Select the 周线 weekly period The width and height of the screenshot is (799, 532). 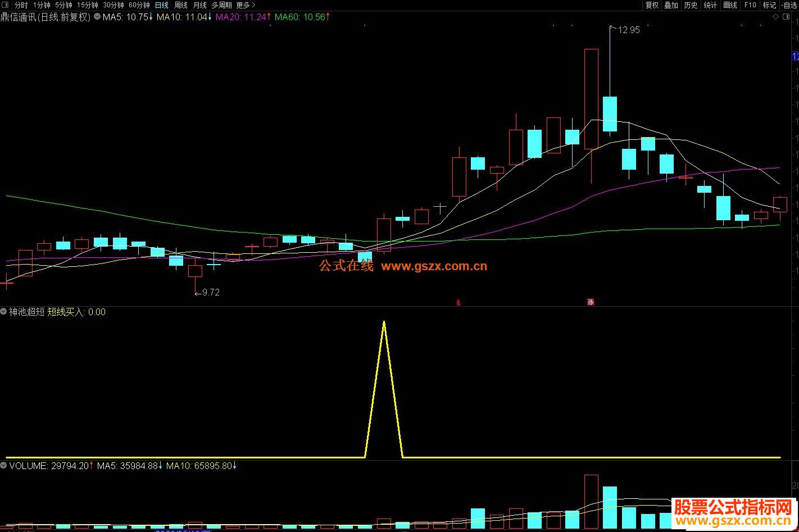pyautogui.click(x=180, y=5)
